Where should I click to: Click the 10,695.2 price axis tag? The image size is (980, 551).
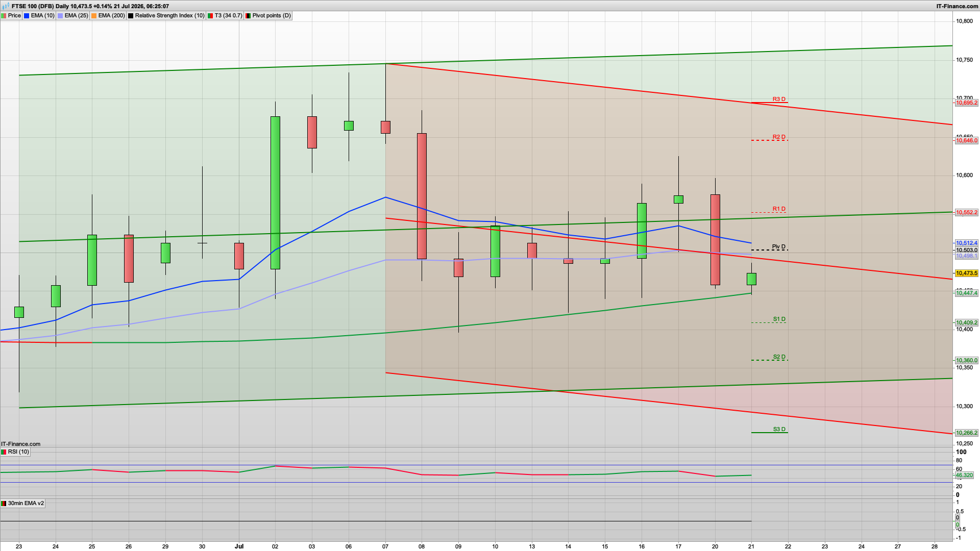point(967,103)
